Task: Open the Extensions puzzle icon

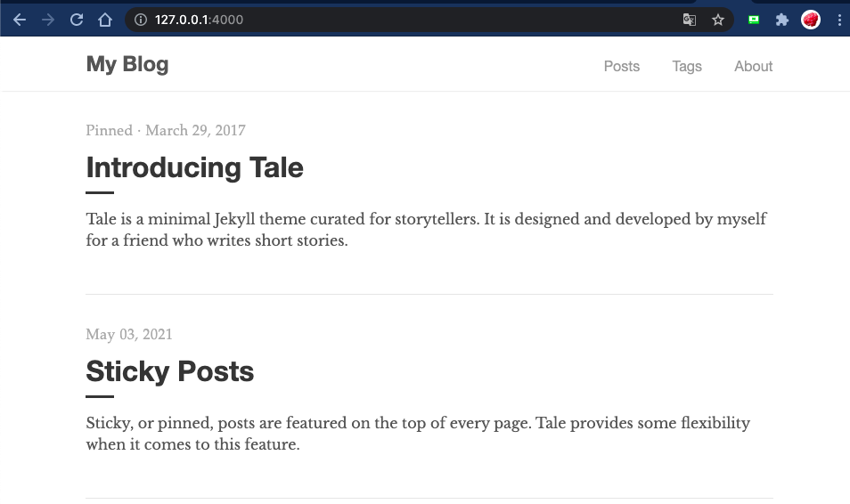Action: click(781, 20)
